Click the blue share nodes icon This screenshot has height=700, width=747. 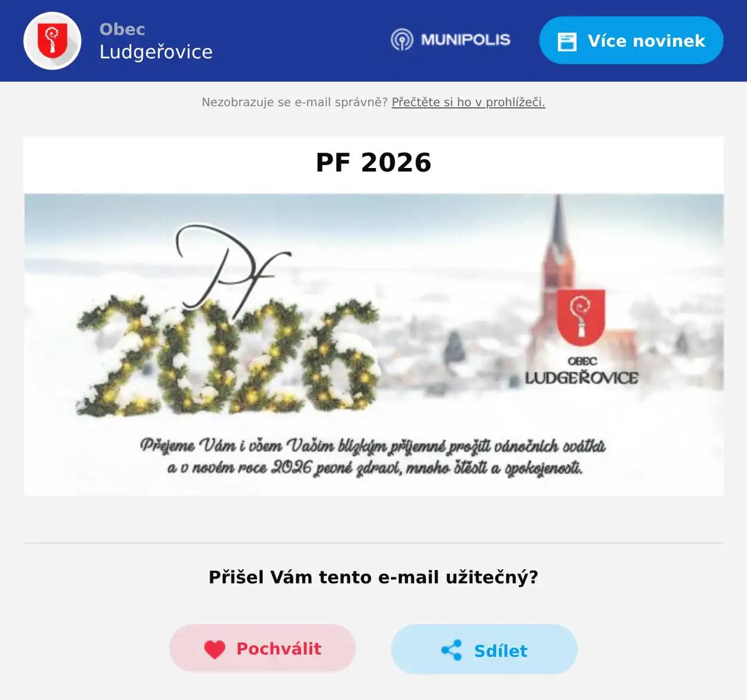point(451,650)
